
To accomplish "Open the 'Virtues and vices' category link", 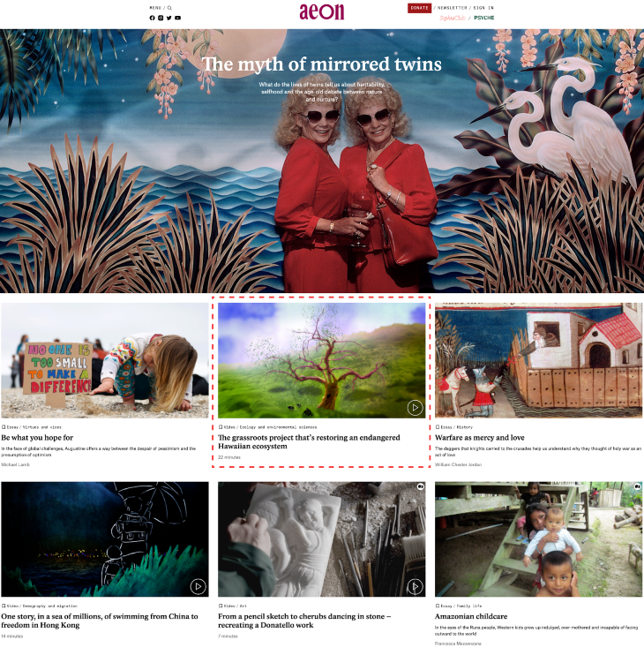I will click(x=41, y=427).
